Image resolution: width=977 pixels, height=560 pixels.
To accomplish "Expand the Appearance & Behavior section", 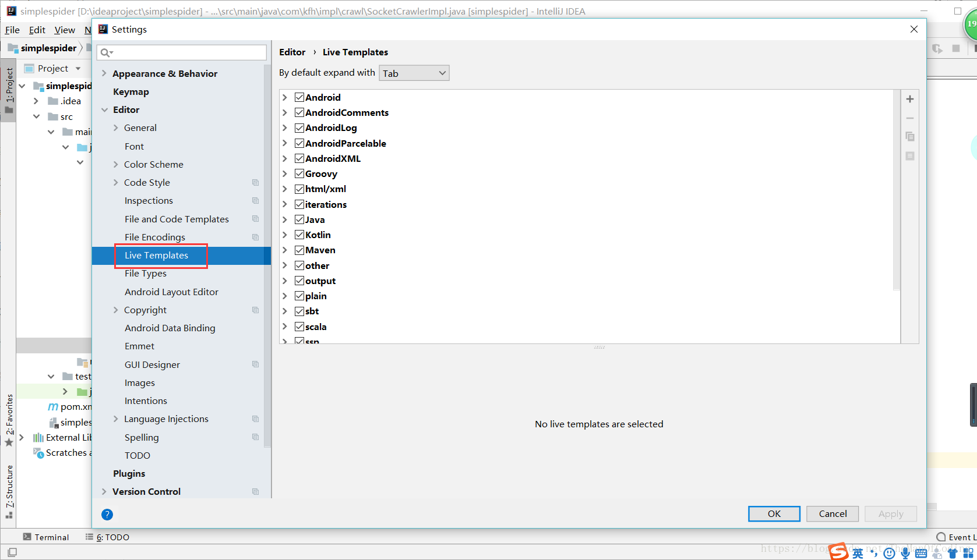I will (x=104, y=73).
